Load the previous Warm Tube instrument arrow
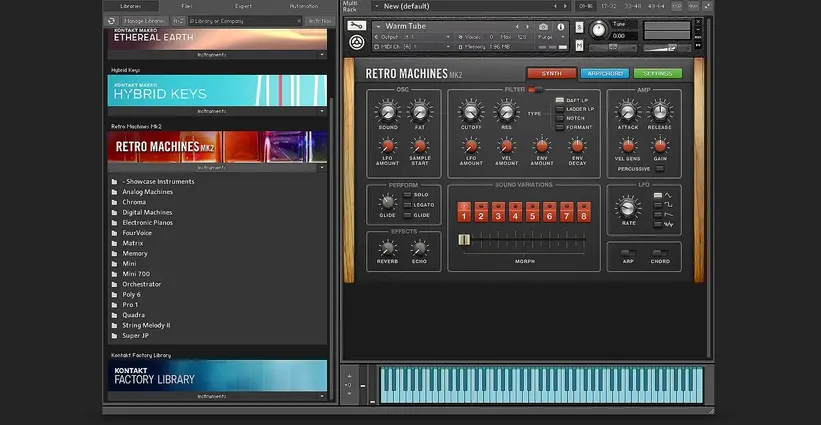 517,27
